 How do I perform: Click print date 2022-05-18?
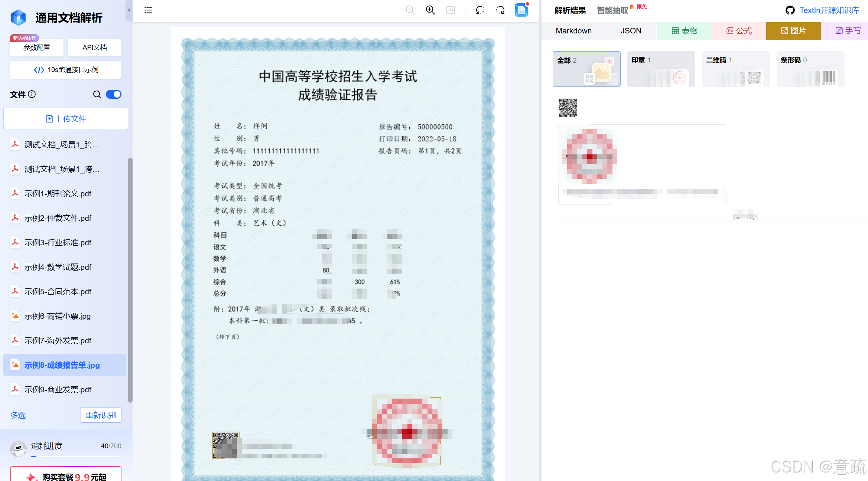[437, 139]
